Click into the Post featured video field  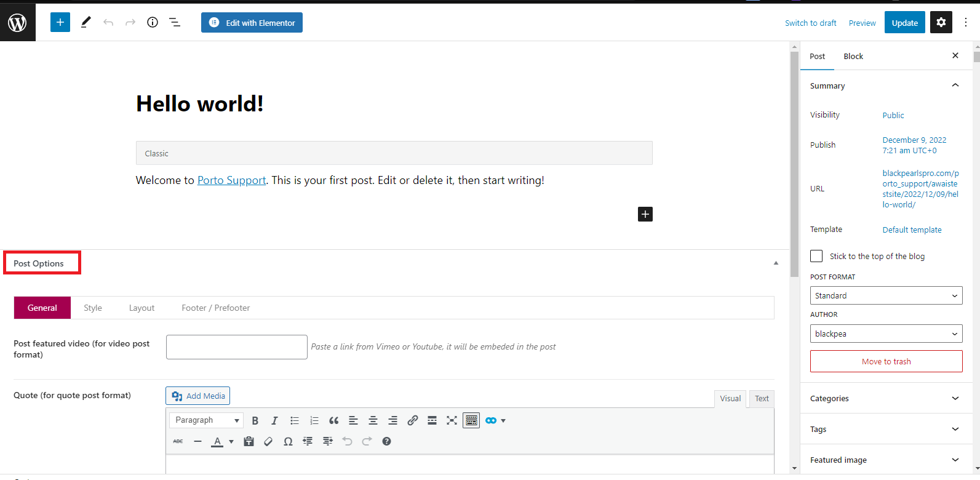tap(237, 347)
